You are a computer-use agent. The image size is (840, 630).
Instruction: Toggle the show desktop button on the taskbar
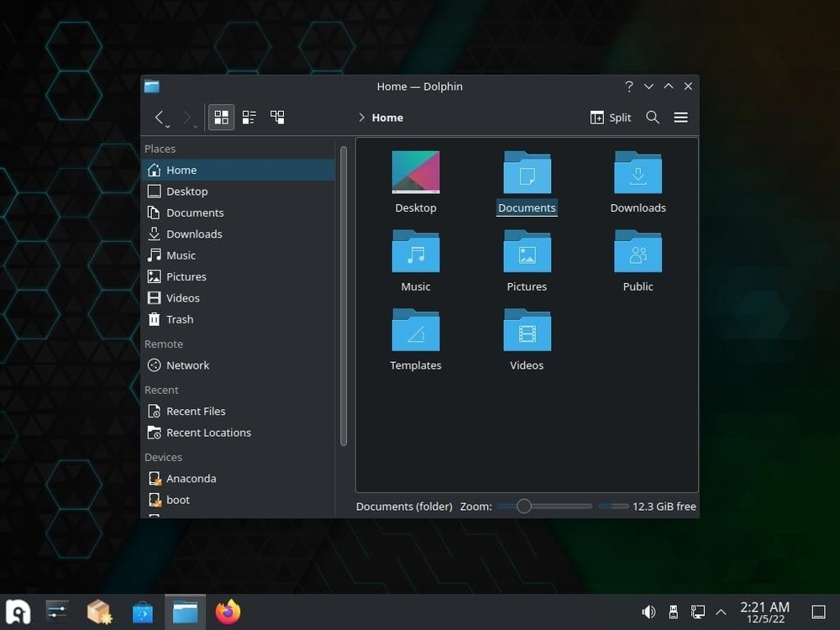coord(819,612)
